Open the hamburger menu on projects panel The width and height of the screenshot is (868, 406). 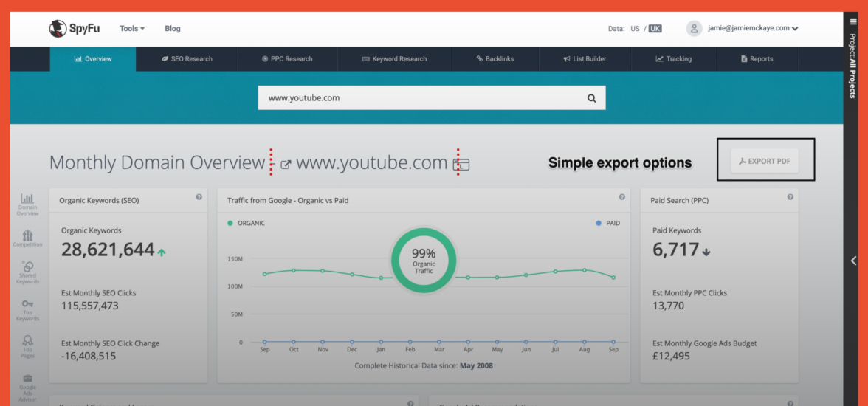tap(853, 22)
